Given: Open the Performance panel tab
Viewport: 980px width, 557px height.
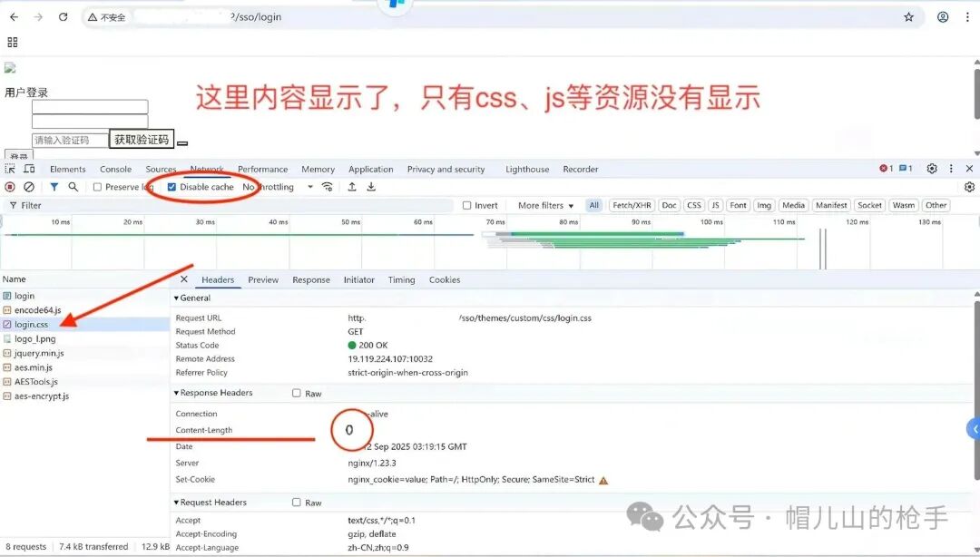Looking at the screenshot, I should [x=262, y=169].
